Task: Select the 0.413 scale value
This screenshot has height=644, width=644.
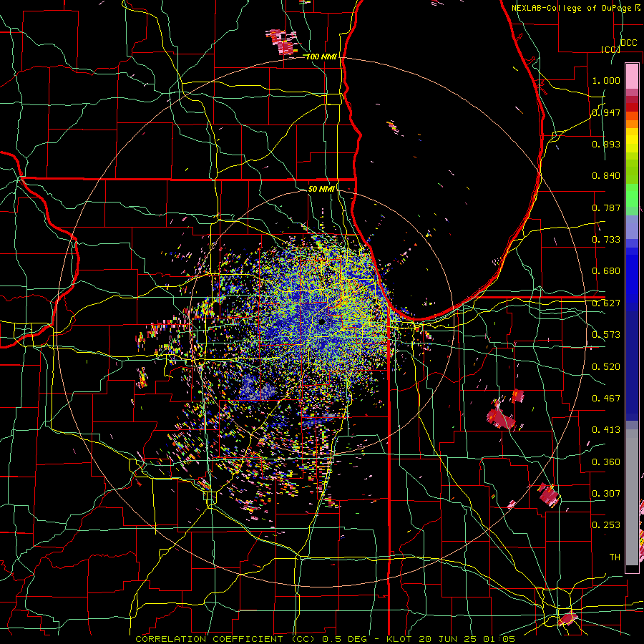Action: click(606, 430)
